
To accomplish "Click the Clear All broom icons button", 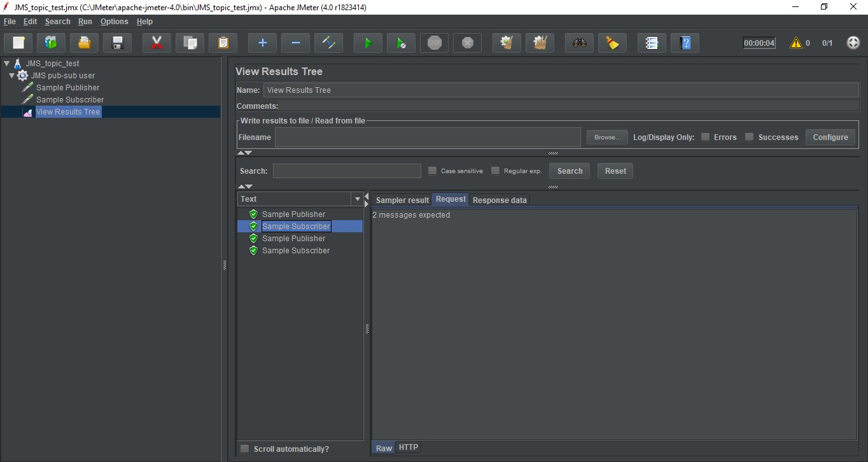I will (540, 43).
